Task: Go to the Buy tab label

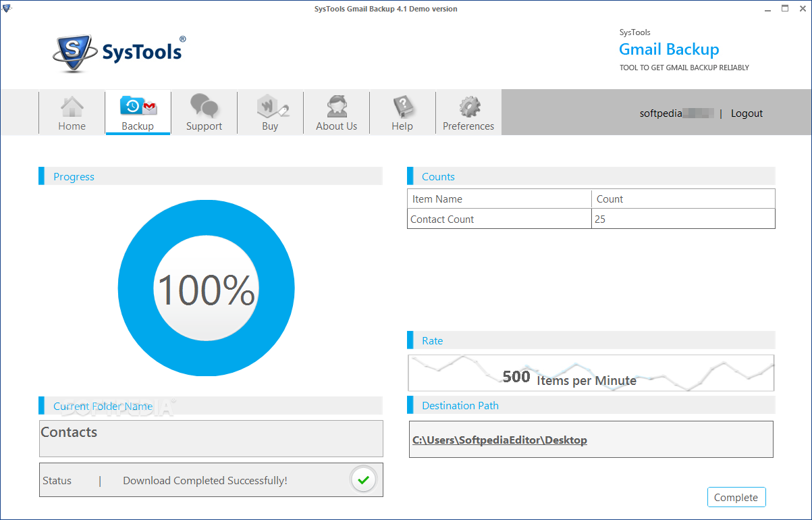Action: (x=270, y=126)
